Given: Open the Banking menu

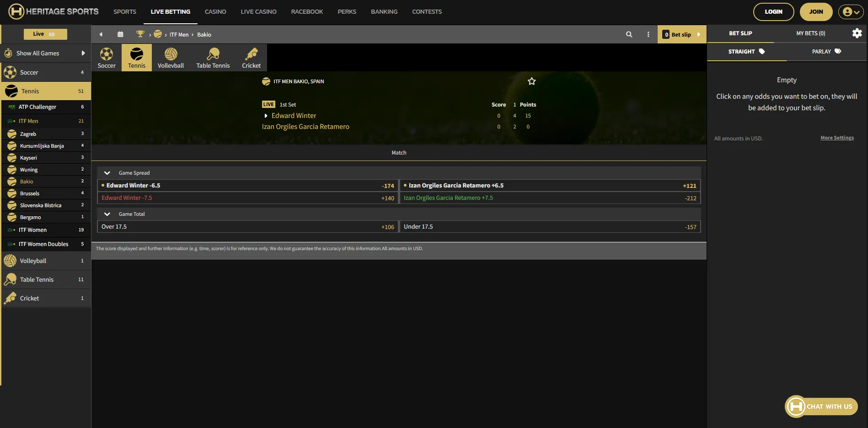Looking at the screenshot, I should point(384,12).
